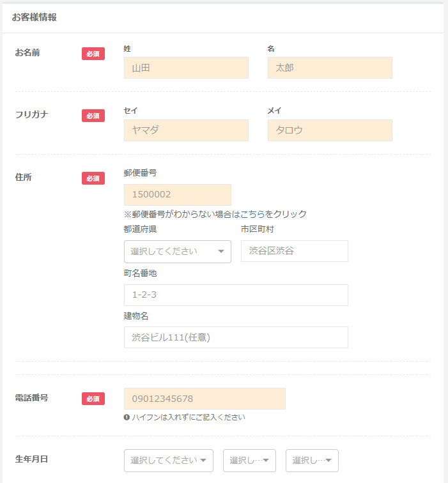The width and height of the screenshot is (448, 483).
Task: Click the 郵便番号 postal code field
Action: tap(178, 195)
